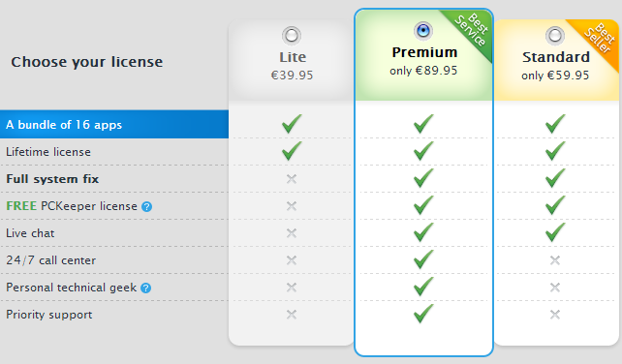Click the Lite €39.95 price header

(292, 66)
